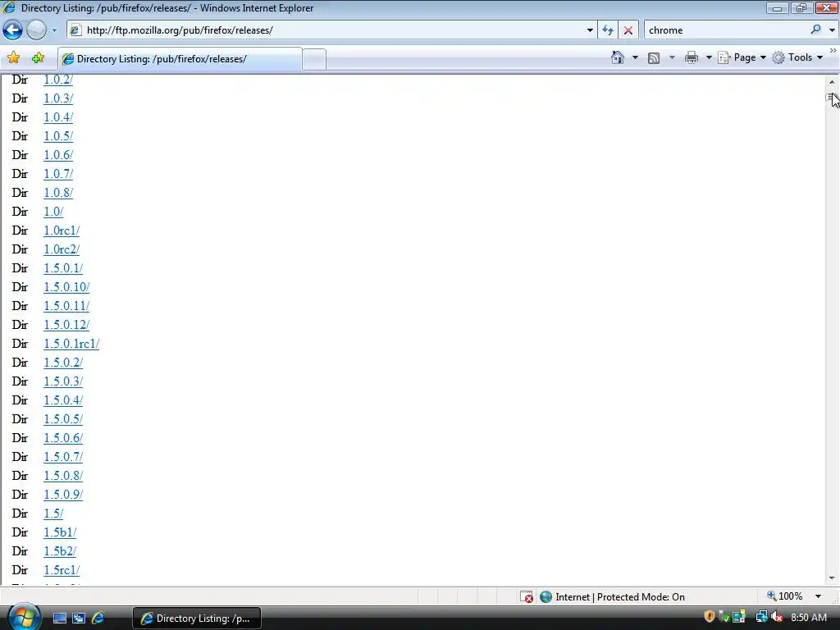Screen dimensions: 840x630
Task: Run the search with the magnifier icon
Action: tap(815, 30)
